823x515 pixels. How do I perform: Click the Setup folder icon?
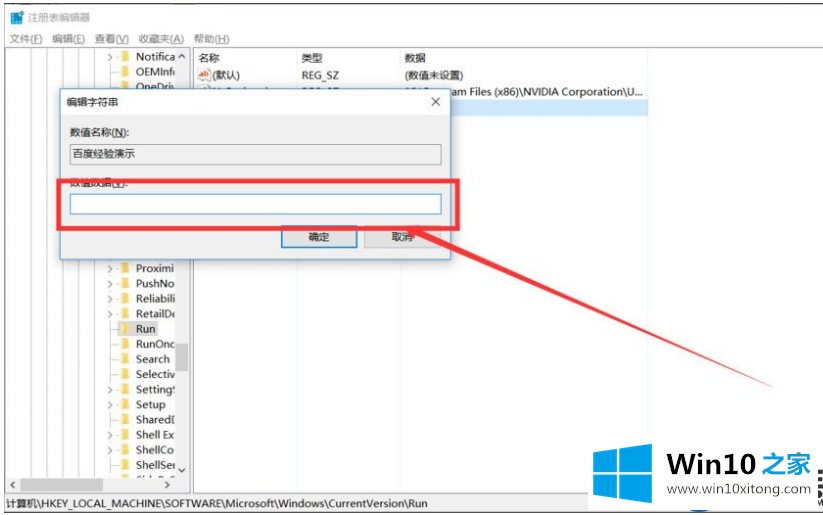click(x=125, y=405)
